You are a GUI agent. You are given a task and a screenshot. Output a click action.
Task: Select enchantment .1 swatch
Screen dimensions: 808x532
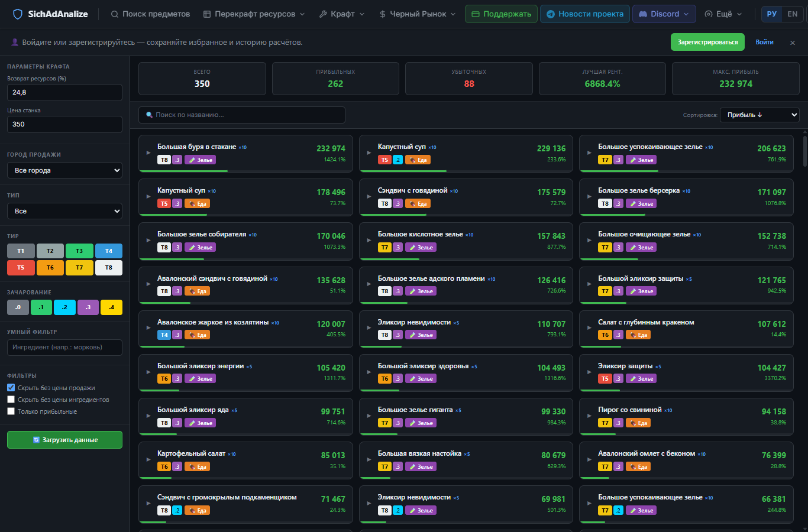pyautogui.click(x=41, y=307)
